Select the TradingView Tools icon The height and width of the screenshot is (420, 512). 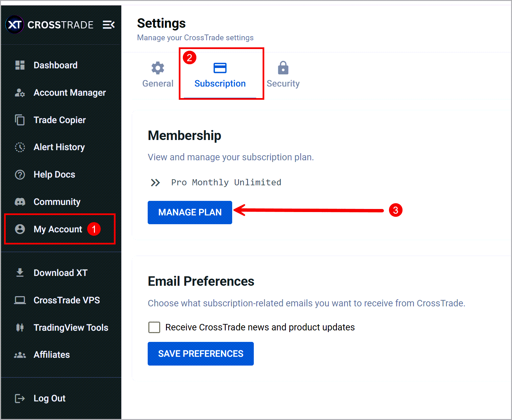(20, 327)
